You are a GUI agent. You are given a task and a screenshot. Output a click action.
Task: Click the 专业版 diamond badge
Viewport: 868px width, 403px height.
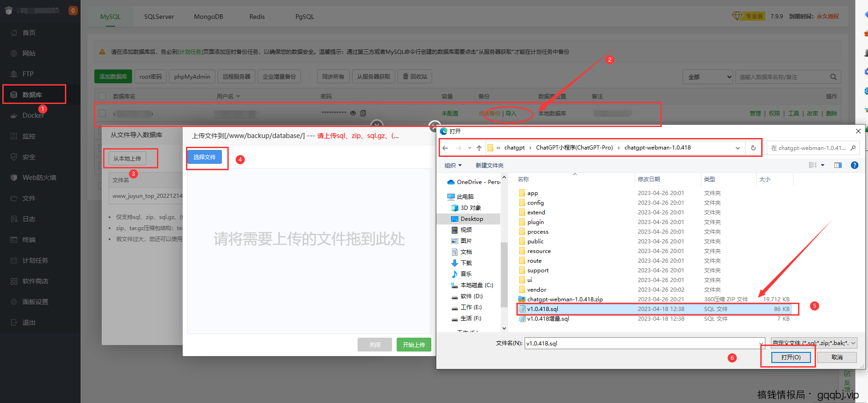pos(748,16)
